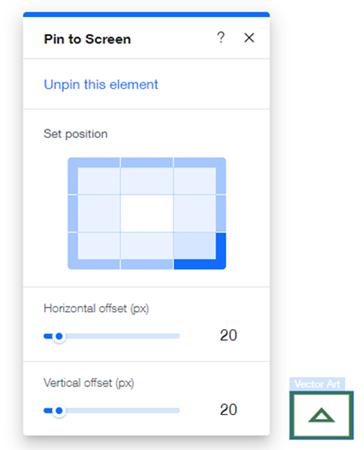Select the bottom-center position cell

coord(147,251)
